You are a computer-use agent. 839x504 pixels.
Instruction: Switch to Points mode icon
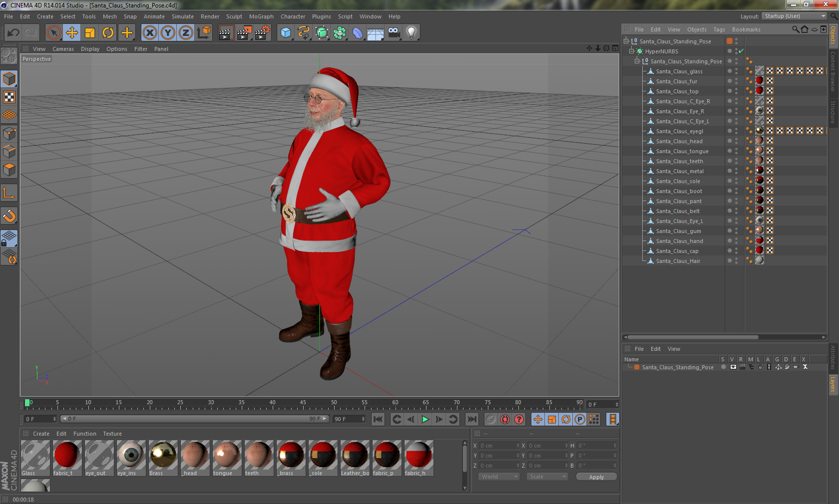coord(9,133)
